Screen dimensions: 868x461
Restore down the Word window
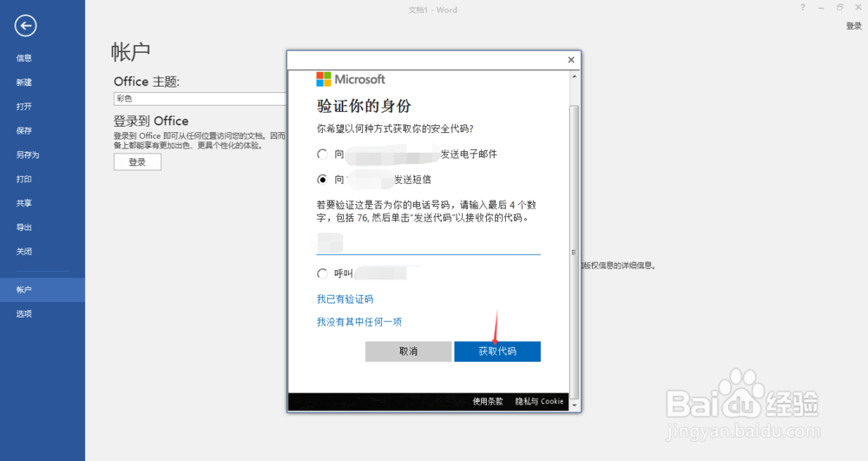point(839,7)
